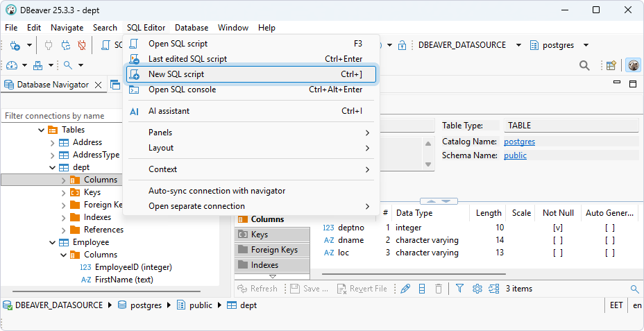
Task: Click the Reconnect plug icon
Action: coord(66,45)
